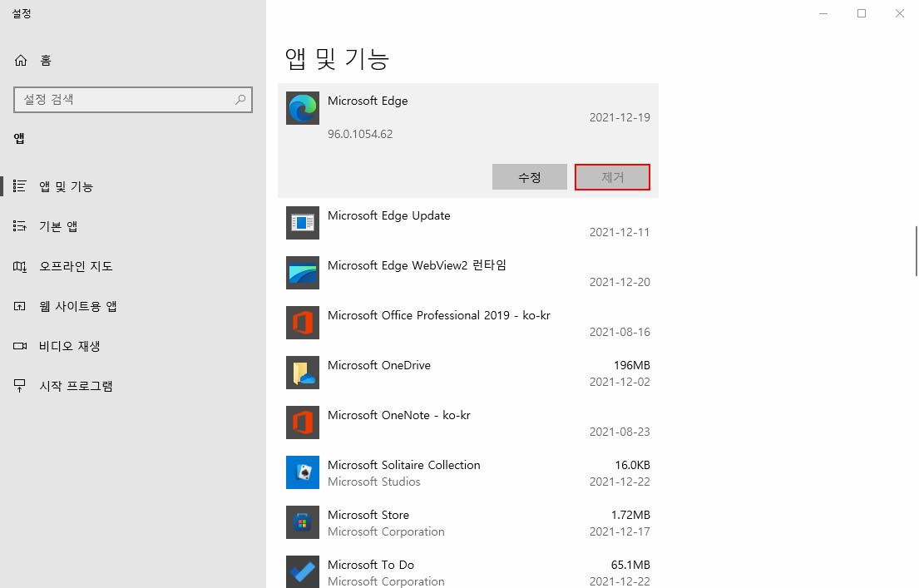Image resolution: width=919 pixels, height=588 pixels.
Task: Click the Office Professional 2019 icon
Action: (x=303, y=323)
